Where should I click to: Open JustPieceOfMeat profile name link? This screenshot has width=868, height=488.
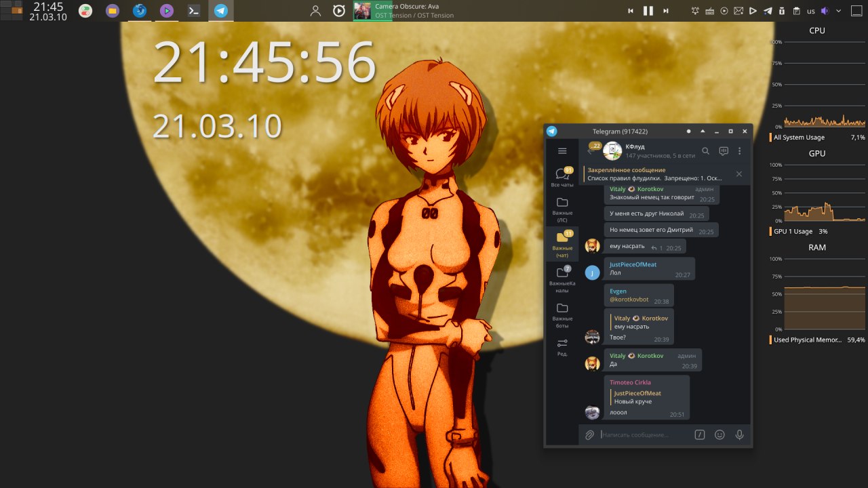pos(633,264)
